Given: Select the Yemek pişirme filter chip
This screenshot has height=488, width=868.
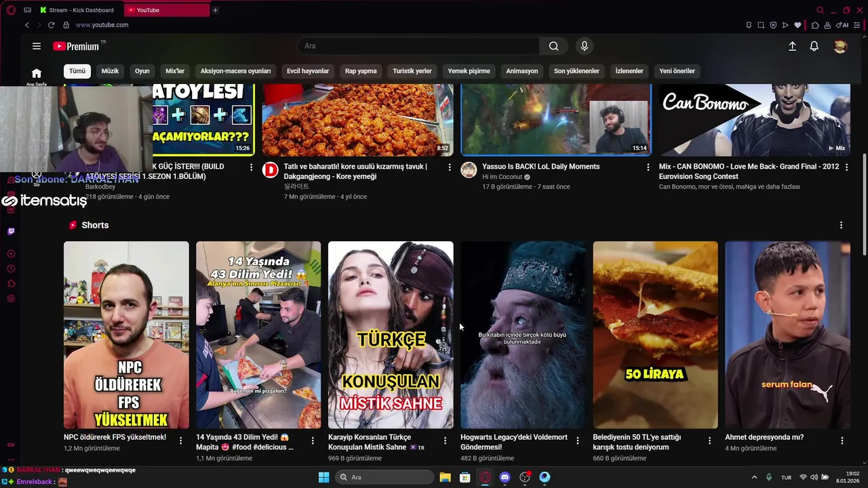Looking at the screenshot, I should tap(469, 71).
